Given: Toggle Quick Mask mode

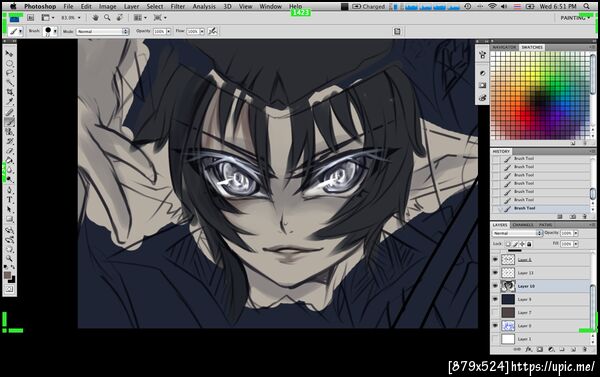Looking at the screenshot, I should [x=9, y=290].
